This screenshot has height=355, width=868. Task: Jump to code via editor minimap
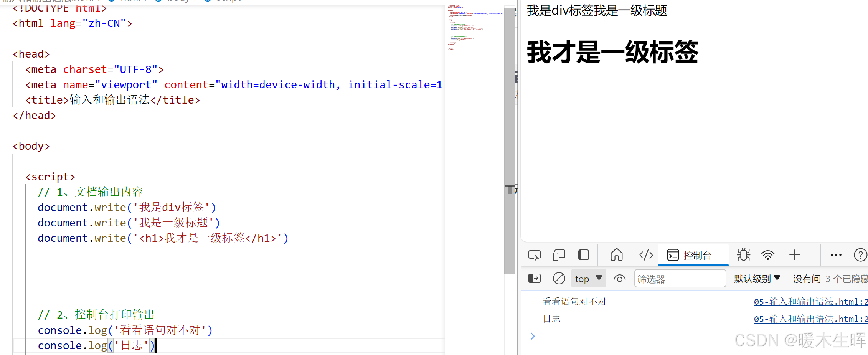475,27
